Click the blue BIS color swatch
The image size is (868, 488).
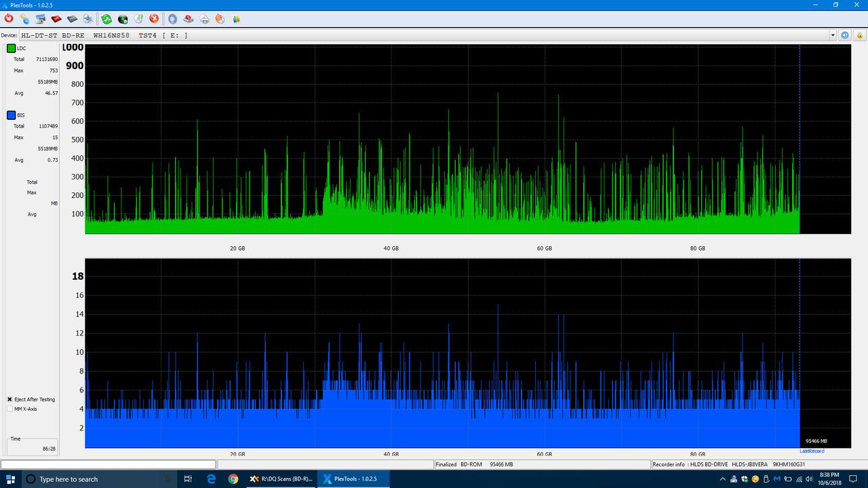point(11,115)
